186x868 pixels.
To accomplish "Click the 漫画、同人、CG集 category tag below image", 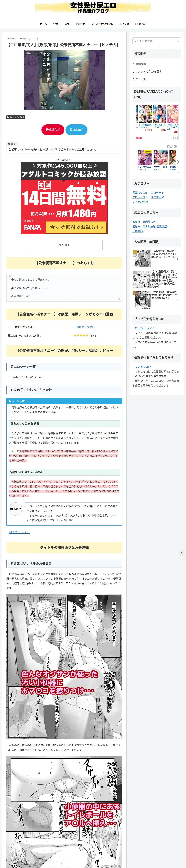I will 16,117.
